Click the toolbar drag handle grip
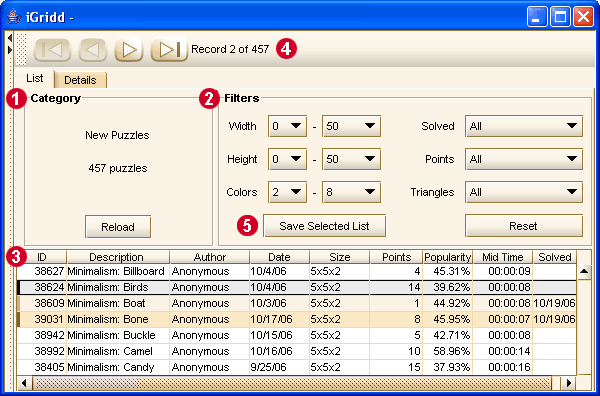 (21, 49)
